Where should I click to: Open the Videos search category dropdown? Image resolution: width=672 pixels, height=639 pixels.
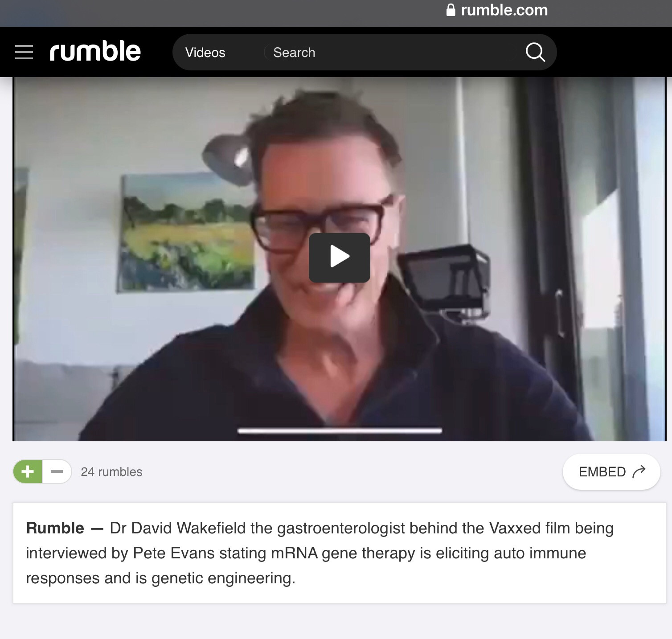(205, 53)
